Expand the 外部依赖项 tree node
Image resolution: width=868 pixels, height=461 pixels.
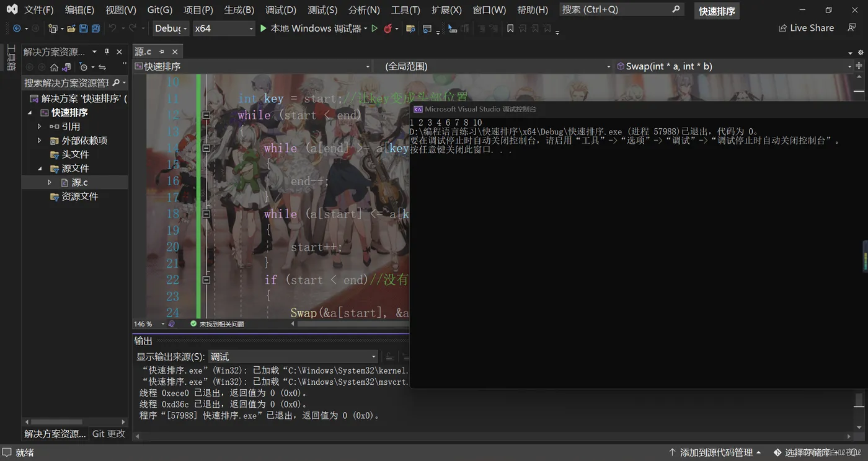pyautogui.click(x=40, y=141)
